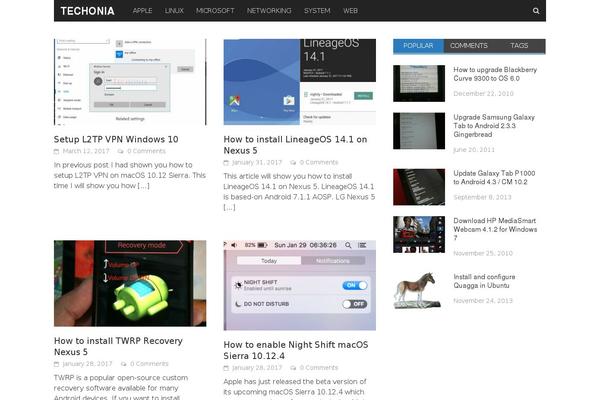This screenshot has height=400, width=600.
Task: Click the calendar icon under TWRP Recovery title
Action: tap(56, 364)
